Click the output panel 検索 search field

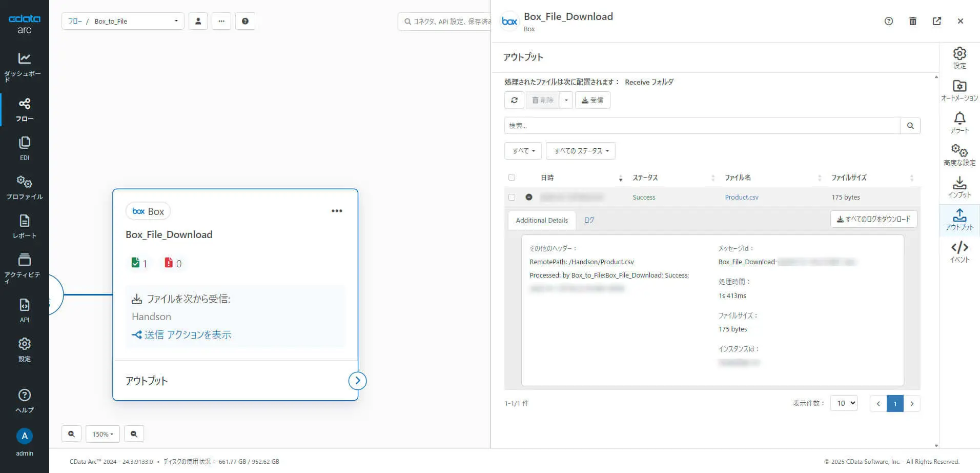(702, 126)
